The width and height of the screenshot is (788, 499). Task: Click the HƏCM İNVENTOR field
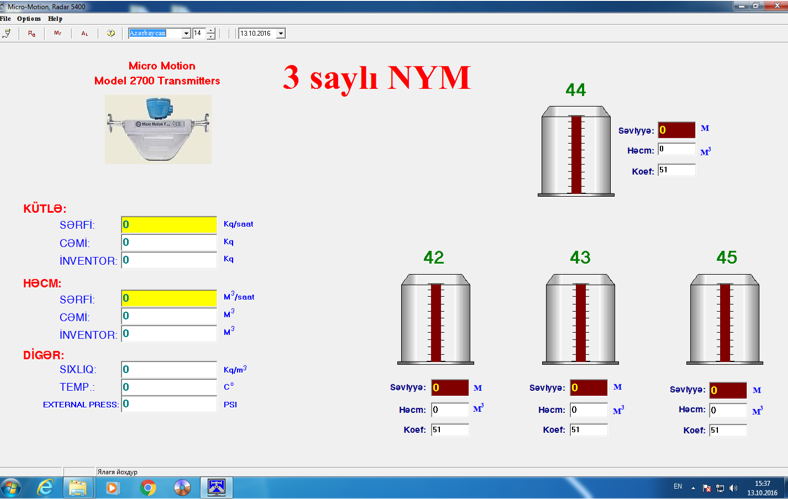coord(169,334)
